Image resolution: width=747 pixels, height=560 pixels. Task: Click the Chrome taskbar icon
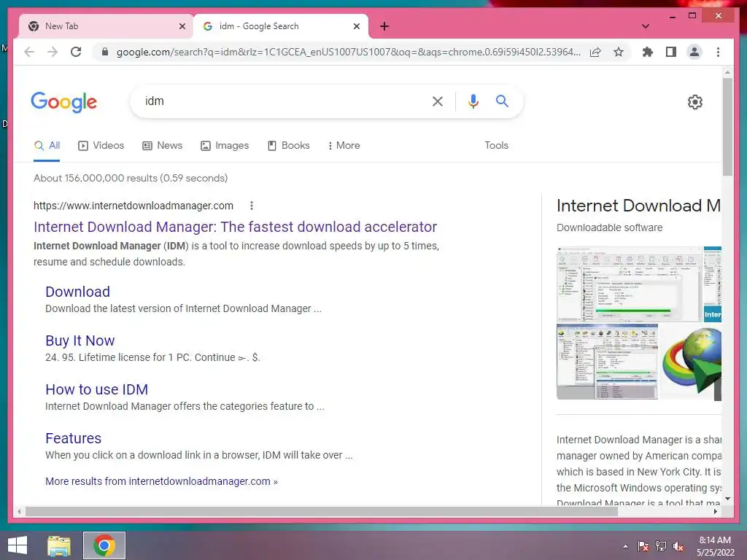tap(104, 545)
